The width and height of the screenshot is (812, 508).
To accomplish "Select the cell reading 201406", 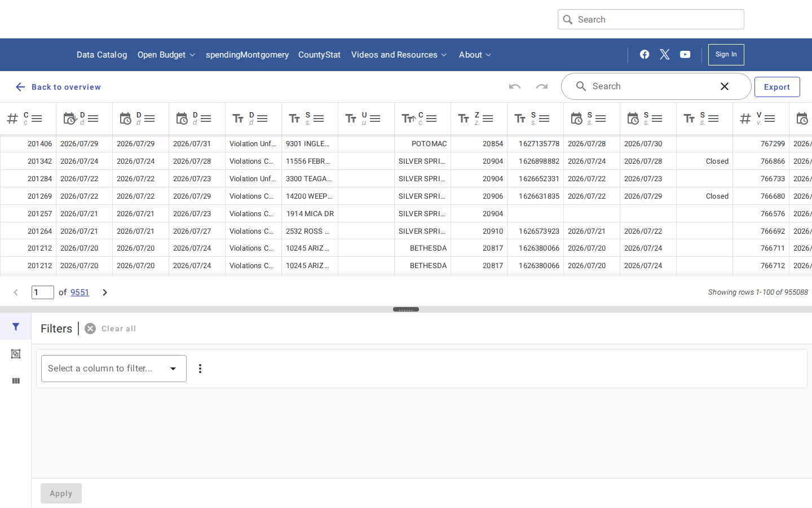I will click(28, 143).
